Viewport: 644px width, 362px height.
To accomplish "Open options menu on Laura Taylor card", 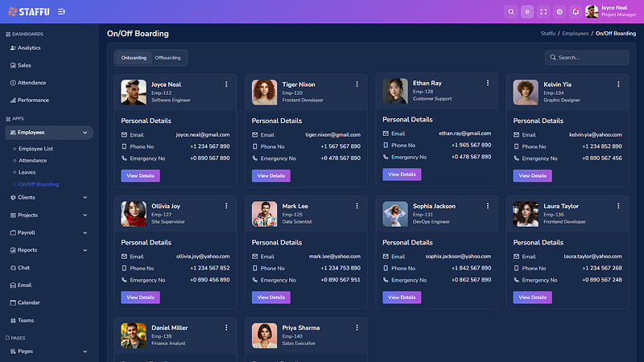I will pos(618,206).
